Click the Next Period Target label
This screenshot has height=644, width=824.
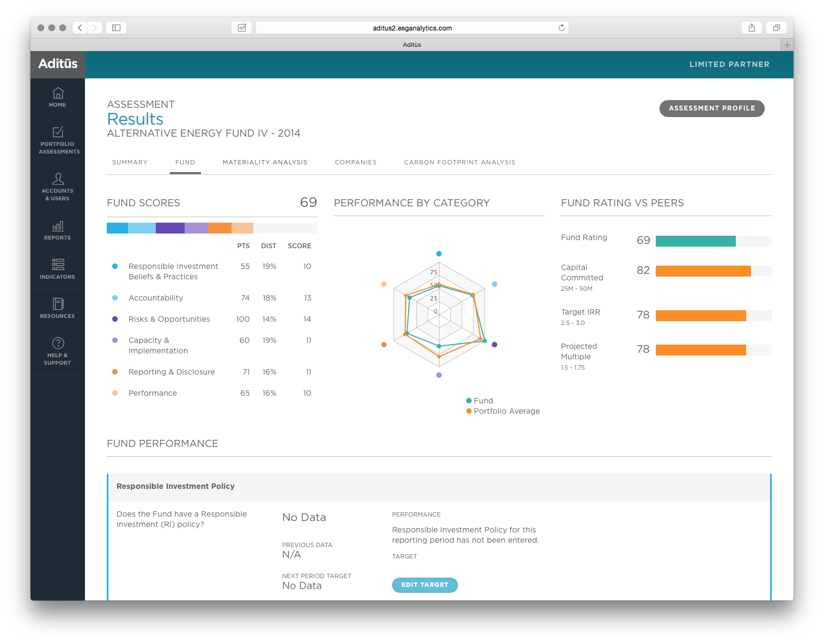point(316,576)
